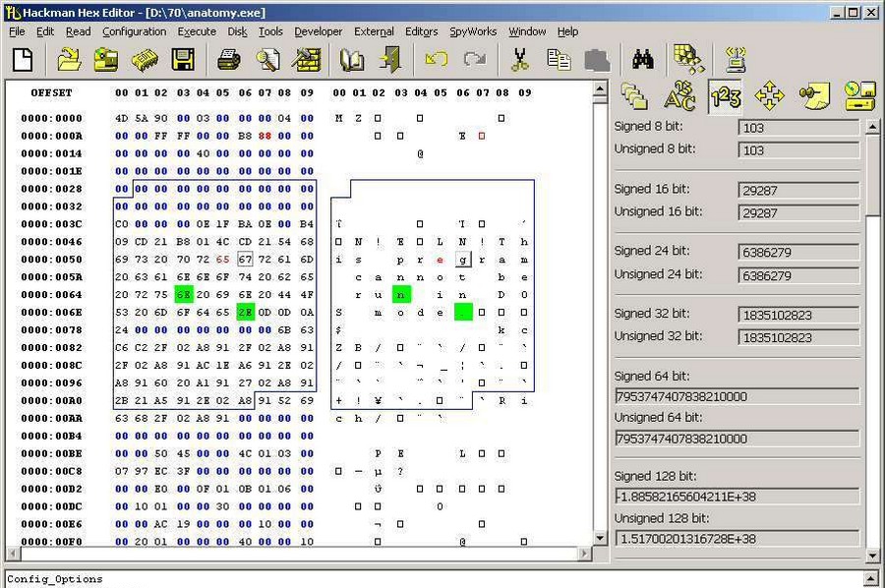Select the 123 numeric values tab
This screenshot has width=885, height=588.
725,96
